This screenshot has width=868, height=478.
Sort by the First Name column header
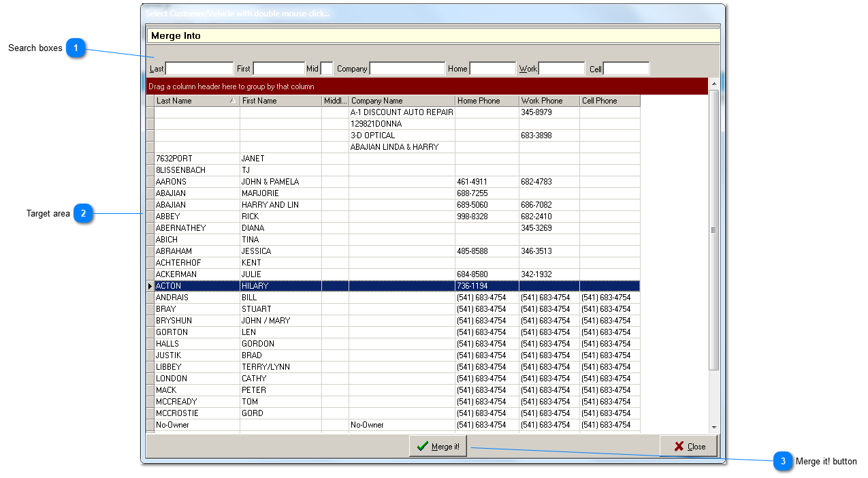coord(279,100)
